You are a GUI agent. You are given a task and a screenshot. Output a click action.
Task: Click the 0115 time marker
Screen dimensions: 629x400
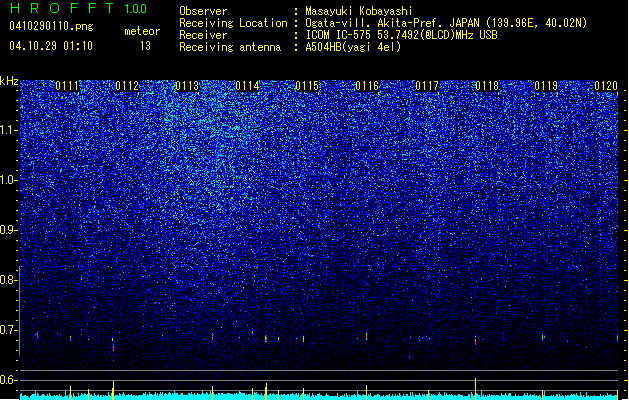click(x=307, y=86)
